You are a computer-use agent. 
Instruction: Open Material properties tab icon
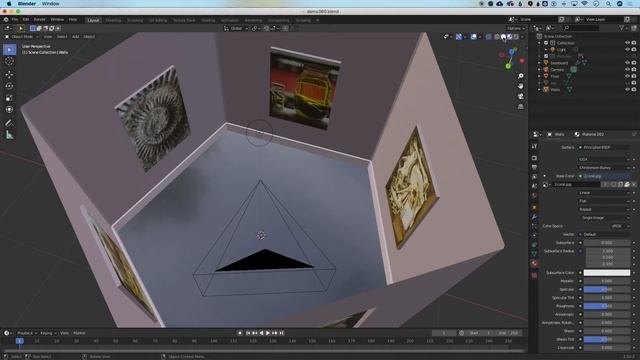(534, 264)
